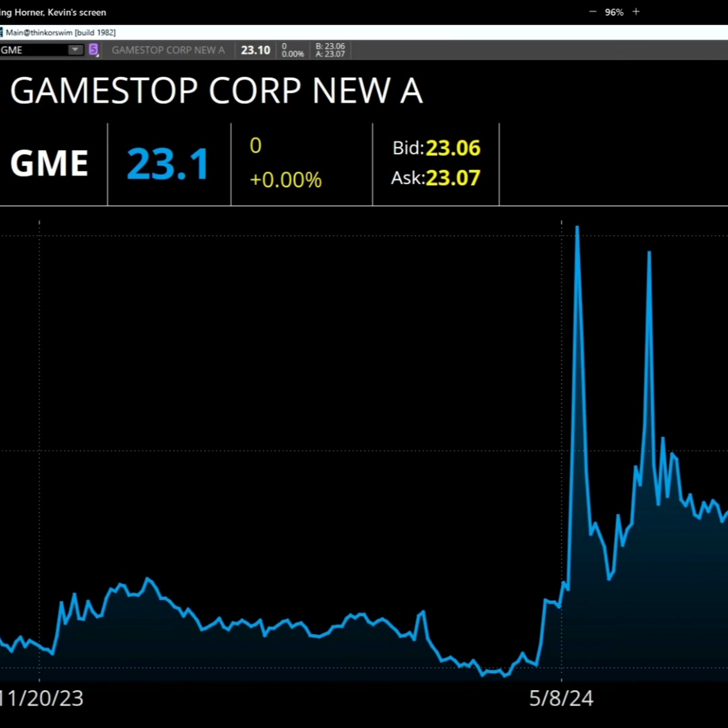Zoom in with the plus button
Viewport: 728px width, 728px height.
tap(636, 12)
